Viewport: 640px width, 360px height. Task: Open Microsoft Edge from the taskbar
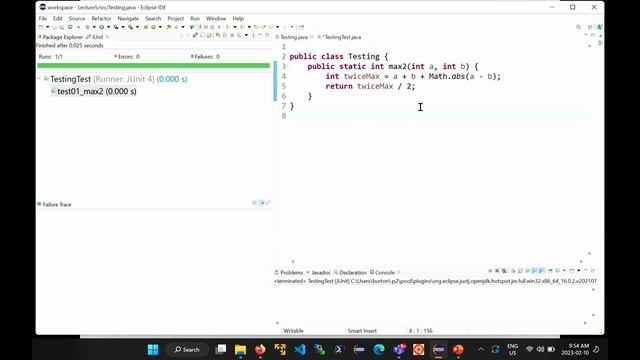click(379, 349)
